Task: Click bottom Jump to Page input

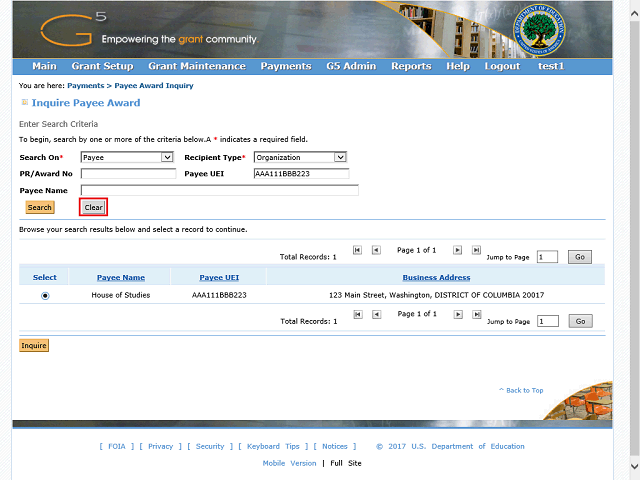Action: [x=548, y=321]
